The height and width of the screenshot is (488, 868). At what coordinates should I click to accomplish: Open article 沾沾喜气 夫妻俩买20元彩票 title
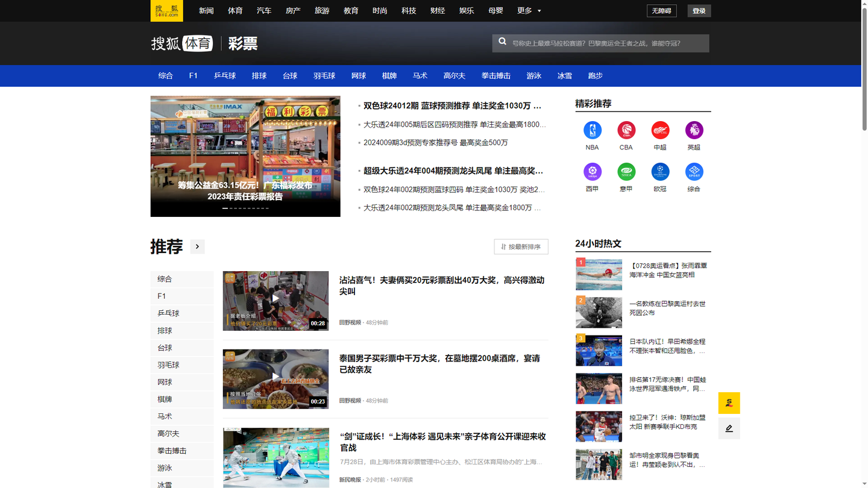point(442,286)
